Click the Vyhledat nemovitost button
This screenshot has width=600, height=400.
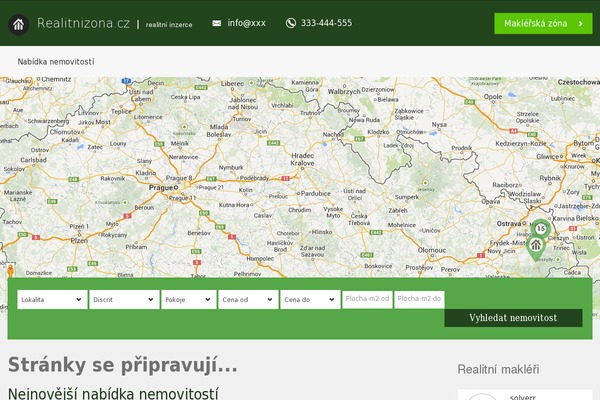(513, 318)
